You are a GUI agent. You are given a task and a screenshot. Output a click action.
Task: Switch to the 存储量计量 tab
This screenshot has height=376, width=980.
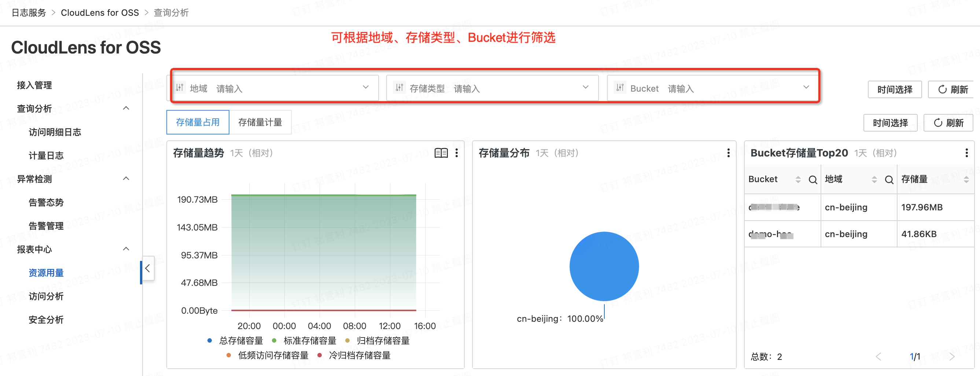(x=260, y=122)
